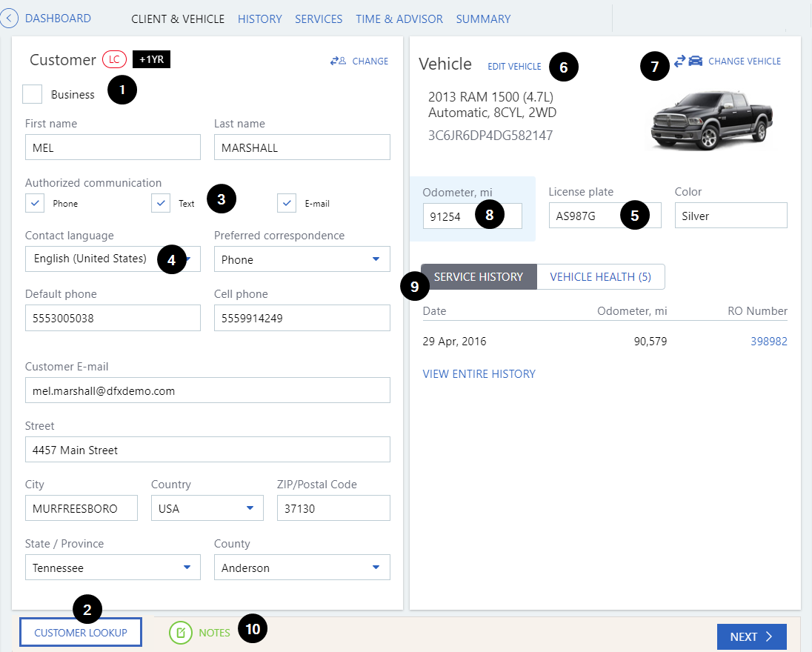Expand the County dropdown showing Anderson
The height and width of the screenshot is (652, 812).
tap(302, 568)
